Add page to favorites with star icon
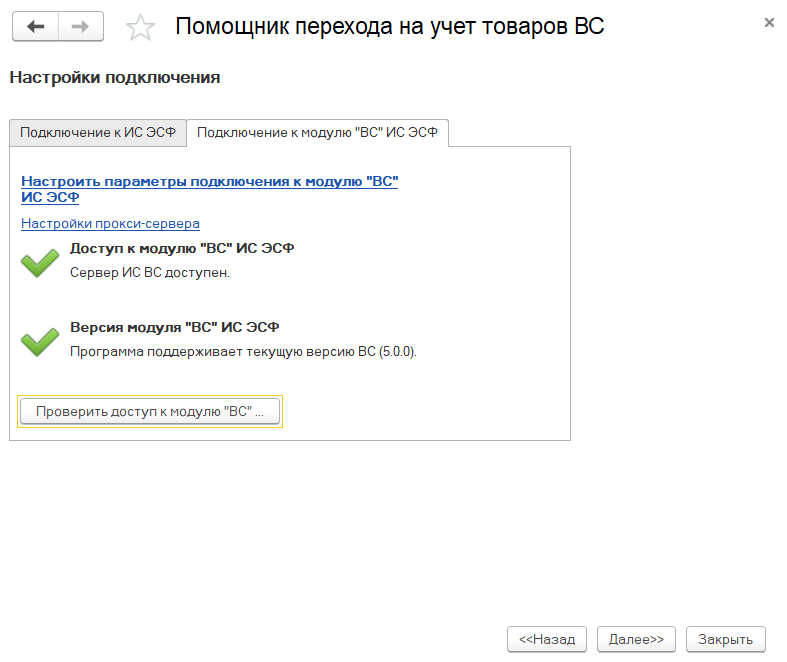This screenshot has width=787, height=662. [x=141, y=28]
